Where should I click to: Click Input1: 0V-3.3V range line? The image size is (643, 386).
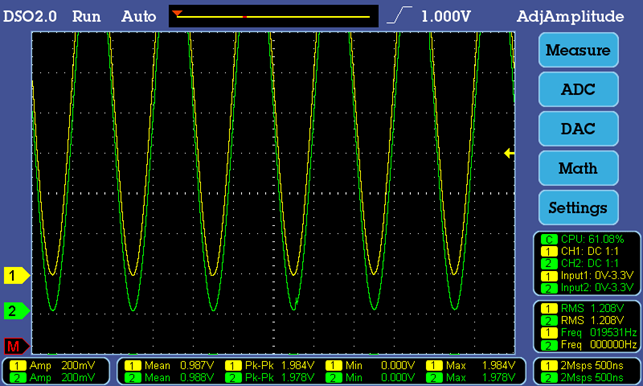click(587, 275)
